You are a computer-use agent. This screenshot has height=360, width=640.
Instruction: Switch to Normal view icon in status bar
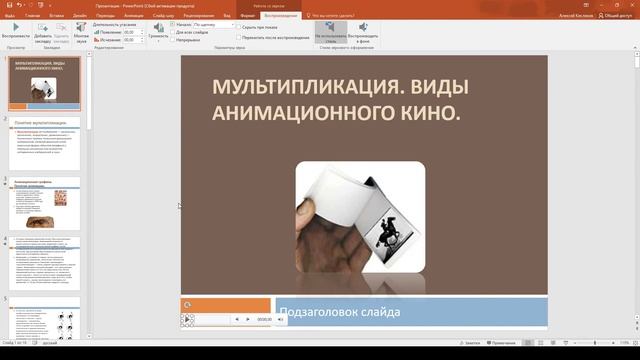tap(528, 343)
